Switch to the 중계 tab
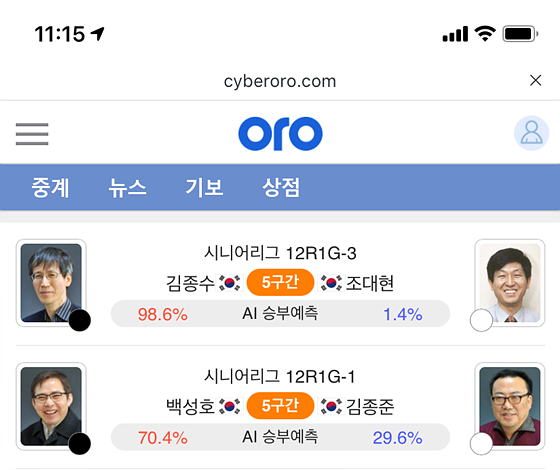This screenshot has width=560, height=470. pyautogui.click(x=50, y=188)
